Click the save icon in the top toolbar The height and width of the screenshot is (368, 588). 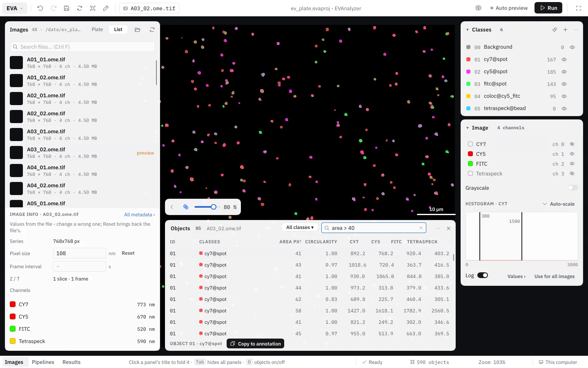[67, 8]
